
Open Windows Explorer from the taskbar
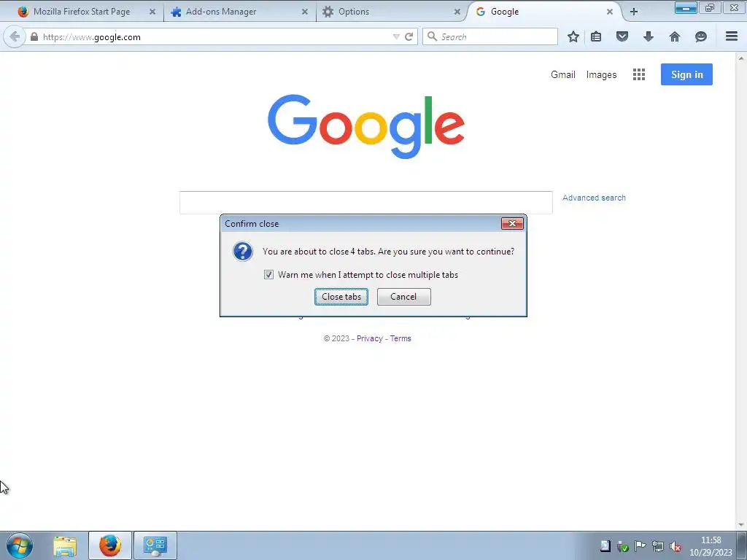[x=65, y=545]
